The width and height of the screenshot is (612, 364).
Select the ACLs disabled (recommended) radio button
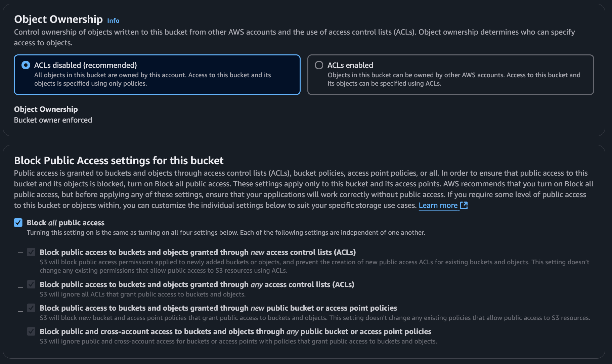click(x=26, y=65)
